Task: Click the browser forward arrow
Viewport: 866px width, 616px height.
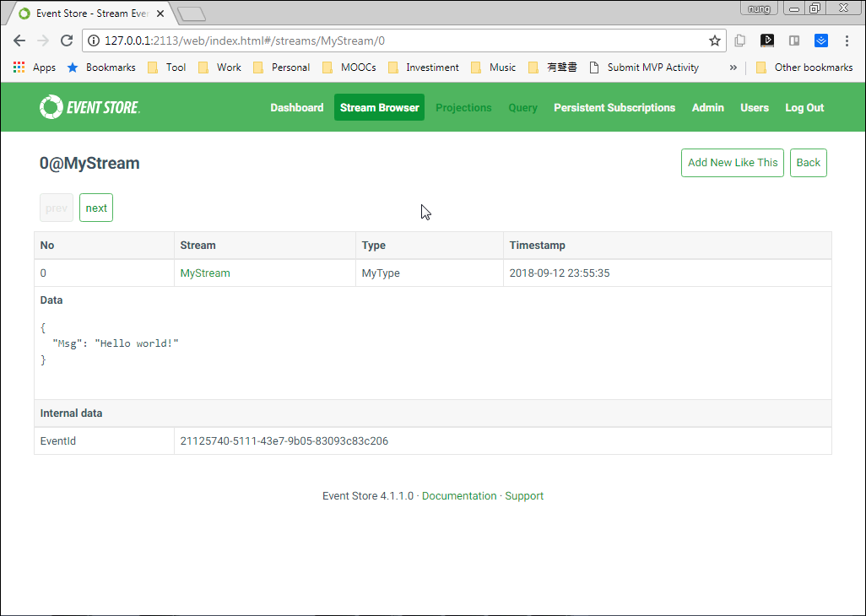Action: (43, 41)
